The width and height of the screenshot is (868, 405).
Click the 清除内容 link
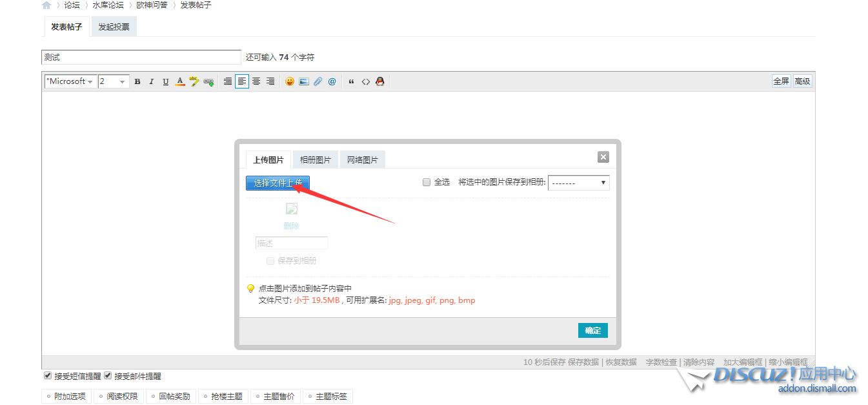point(699,362)
